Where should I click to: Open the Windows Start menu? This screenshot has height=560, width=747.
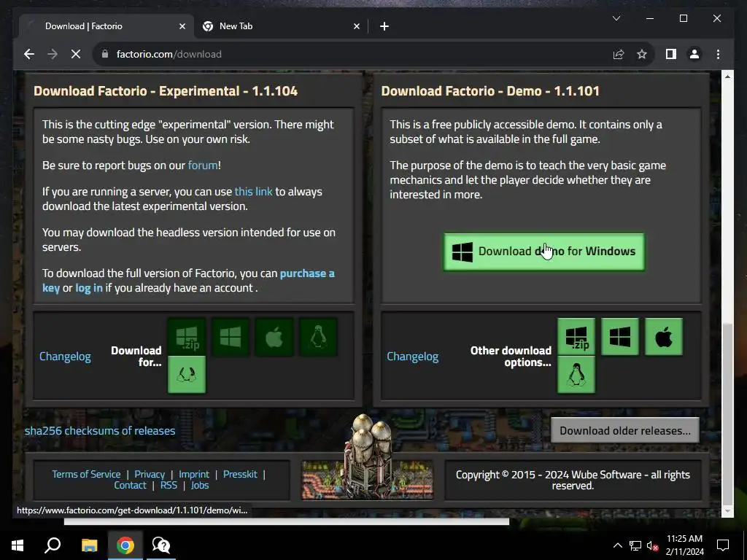tap(18, 545)
